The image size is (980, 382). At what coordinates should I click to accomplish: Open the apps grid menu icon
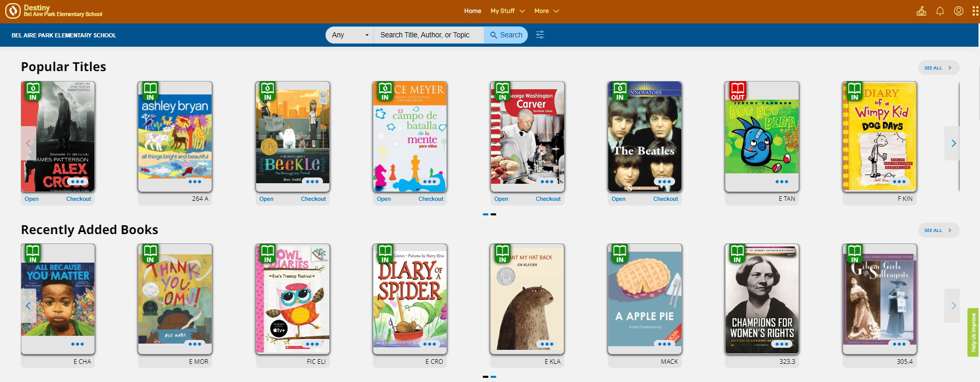[x=975, y=11]
